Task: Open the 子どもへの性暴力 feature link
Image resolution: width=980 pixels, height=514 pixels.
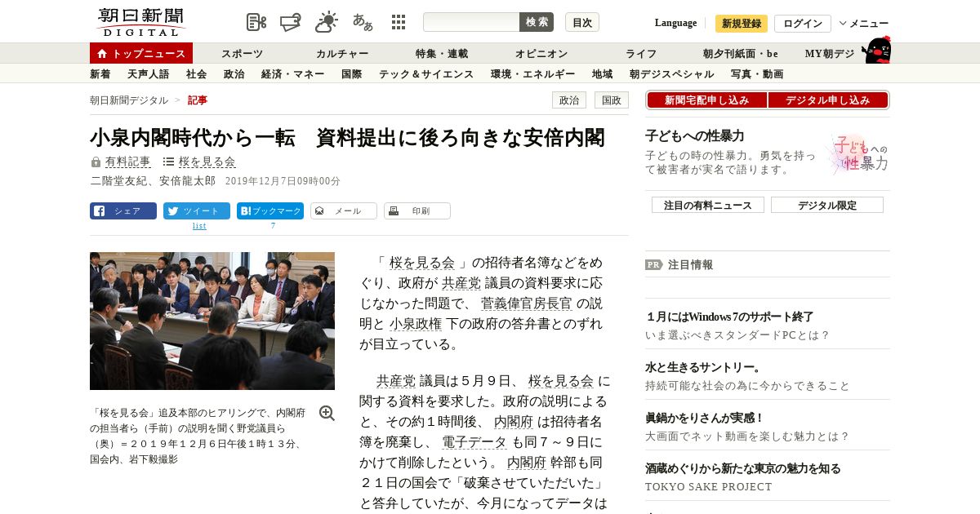Action: pyautogui.click(x=694, y=135)
